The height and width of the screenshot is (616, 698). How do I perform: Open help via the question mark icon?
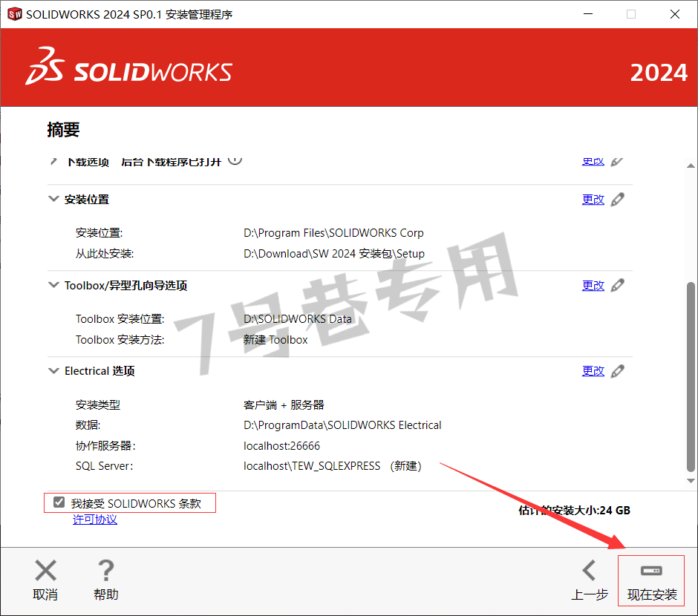pyautogui.click(x=106, y=570)
